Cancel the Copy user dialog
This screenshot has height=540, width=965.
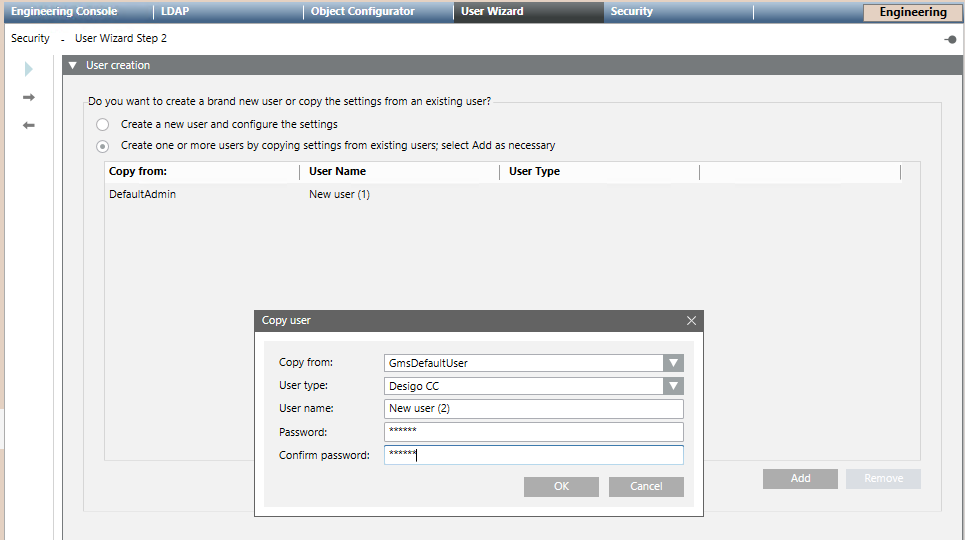[x=646, y=487]
